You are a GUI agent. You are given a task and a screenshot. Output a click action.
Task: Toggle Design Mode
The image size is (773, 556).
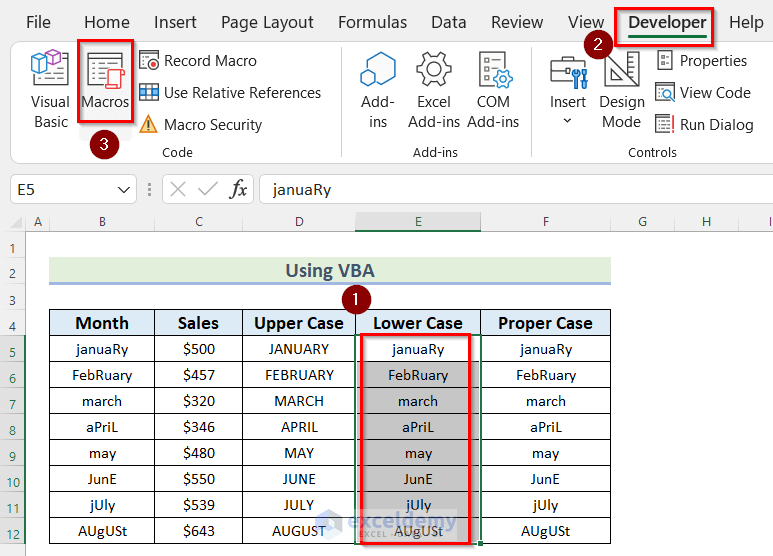pos(622,90)
